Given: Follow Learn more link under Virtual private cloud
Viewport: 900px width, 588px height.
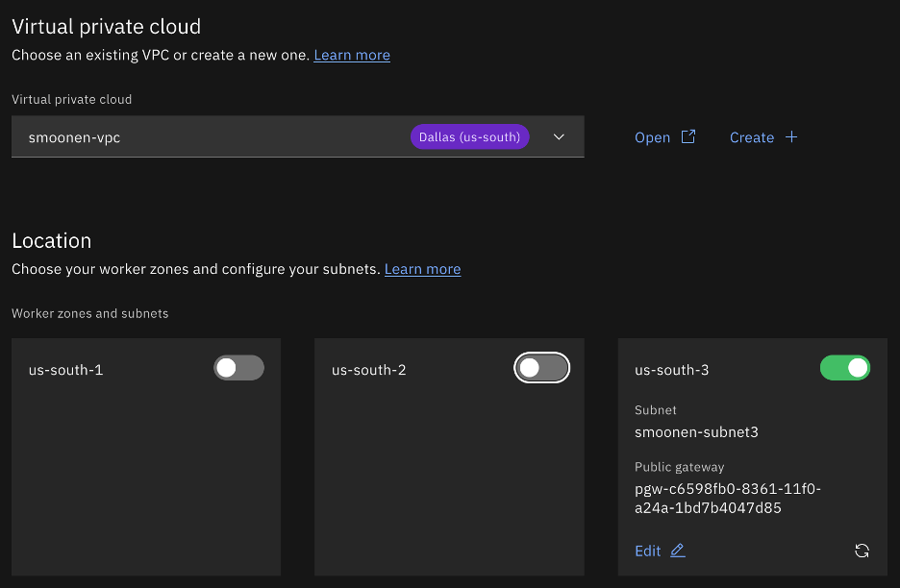Looking at the screenshot, I should (x=351, y=55).
